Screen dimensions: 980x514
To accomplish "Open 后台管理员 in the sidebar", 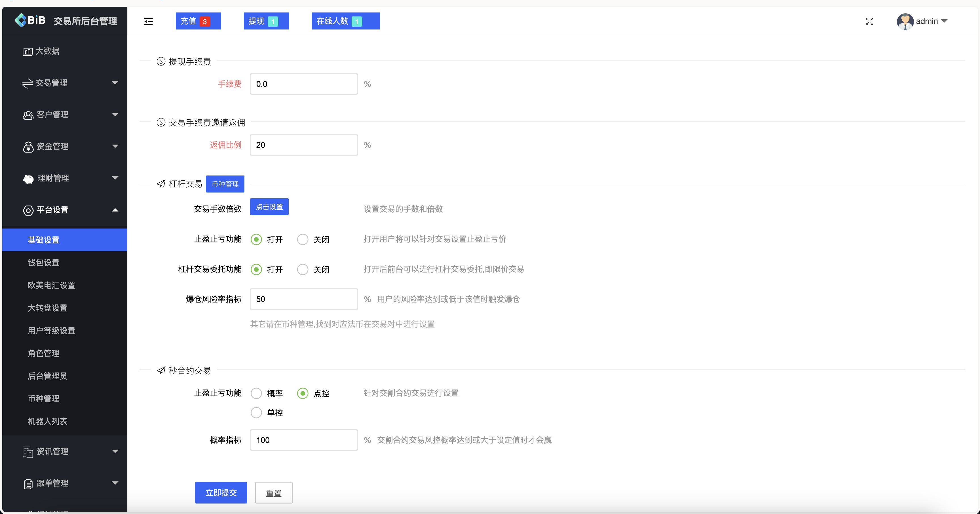I will click(x=65, y=376).
